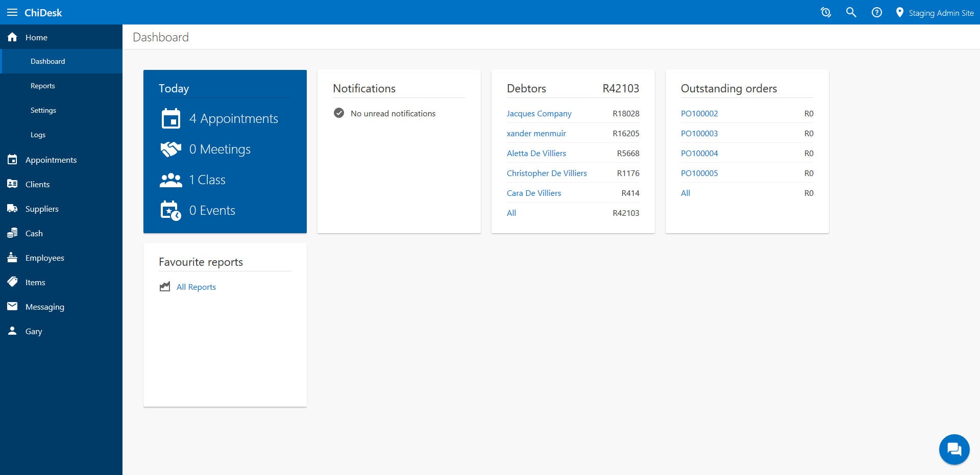Image resolution: width=980 pixels, height=475 pixels.
Task: Open the Reports sidebar item
Action: 42,85
